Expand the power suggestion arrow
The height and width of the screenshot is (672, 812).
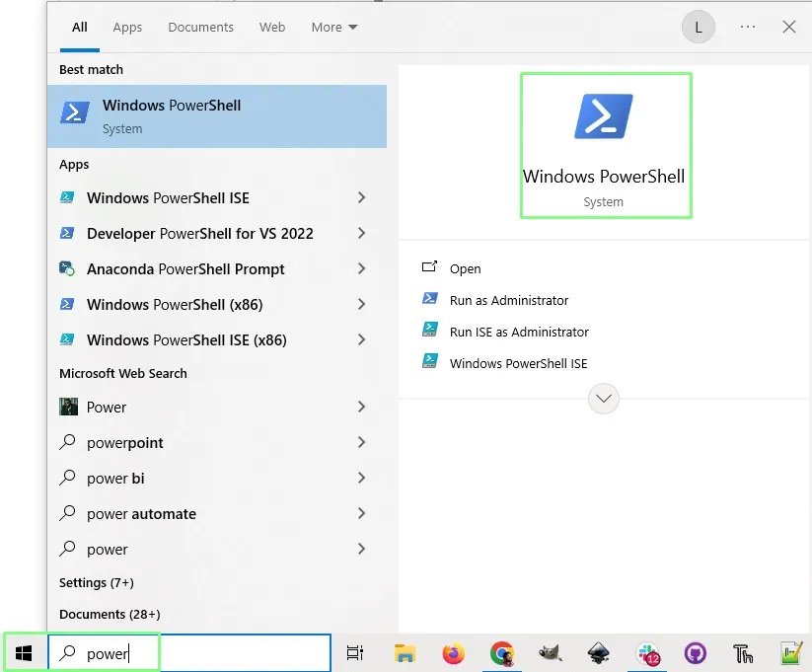click(x=361, y=550)
